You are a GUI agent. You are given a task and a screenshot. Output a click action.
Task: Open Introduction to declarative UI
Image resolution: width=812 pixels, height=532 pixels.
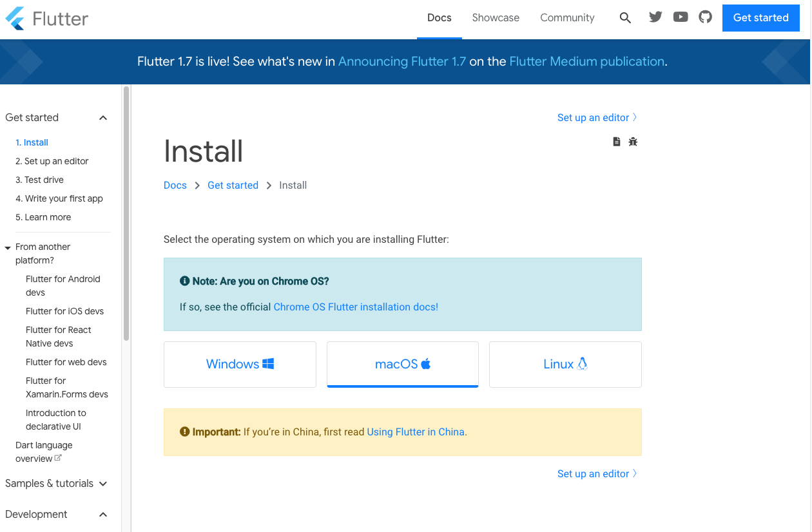pyautogui.click(x=56, y=420)
